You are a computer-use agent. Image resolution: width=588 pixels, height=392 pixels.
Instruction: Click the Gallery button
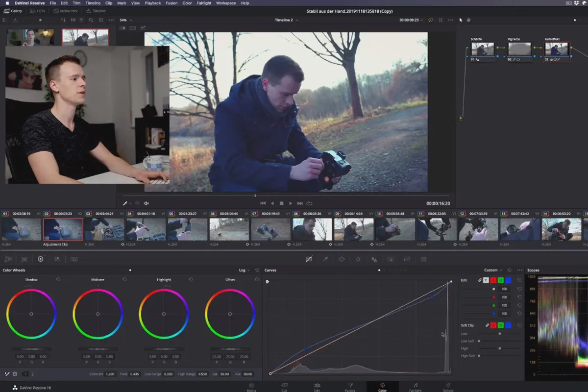coord(13,11)
